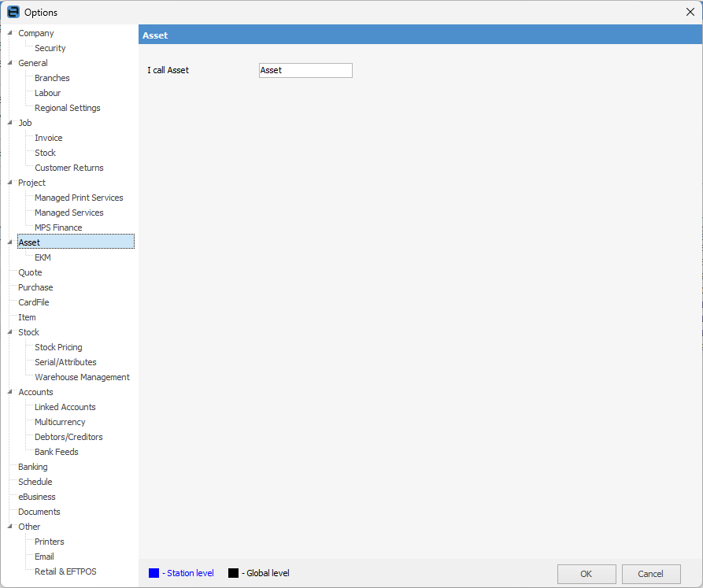Open Labour settings

pos(47,93)
